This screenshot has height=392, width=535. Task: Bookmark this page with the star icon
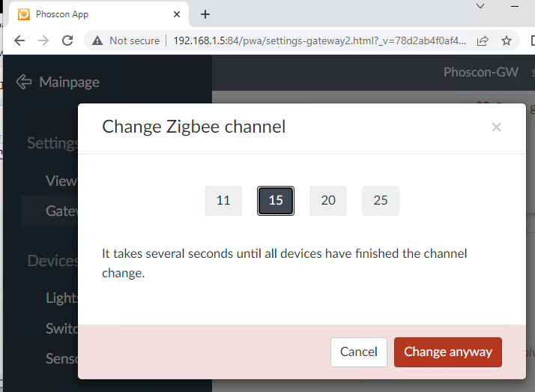[507, 40]
